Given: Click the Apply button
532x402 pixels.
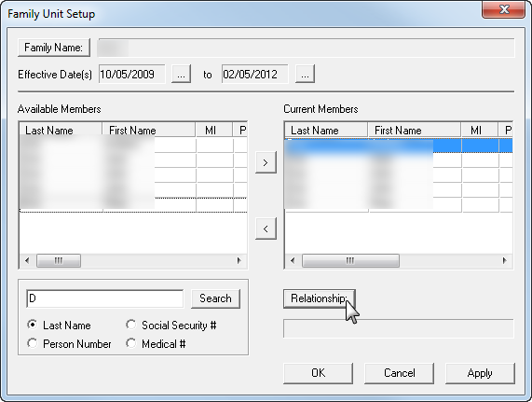Looking at the screenshot, I should [480, 373].
